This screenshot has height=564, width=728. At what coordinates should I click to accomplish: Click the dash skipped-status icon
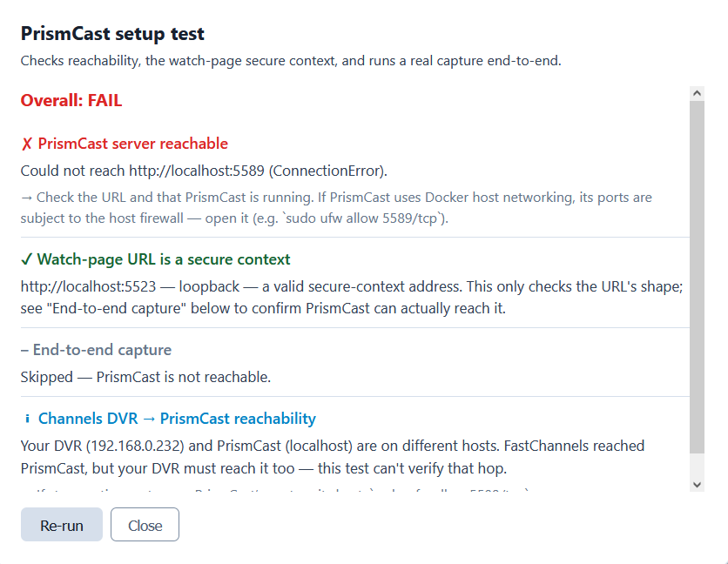(x=24, y=350)
